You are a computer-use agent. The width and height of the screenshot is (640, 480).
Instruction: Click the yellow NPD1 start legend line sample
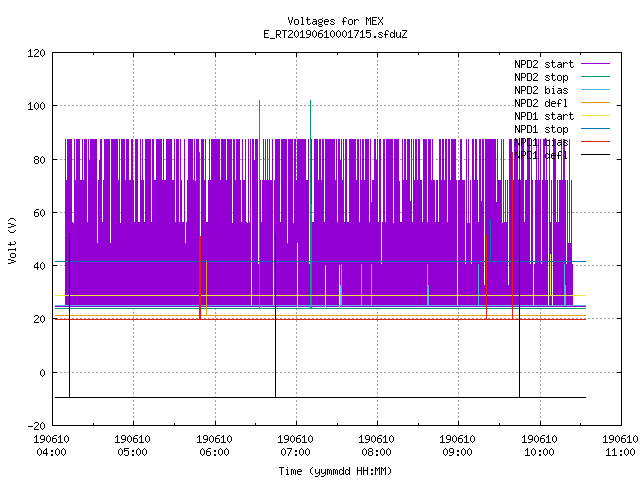click(595, 116)
